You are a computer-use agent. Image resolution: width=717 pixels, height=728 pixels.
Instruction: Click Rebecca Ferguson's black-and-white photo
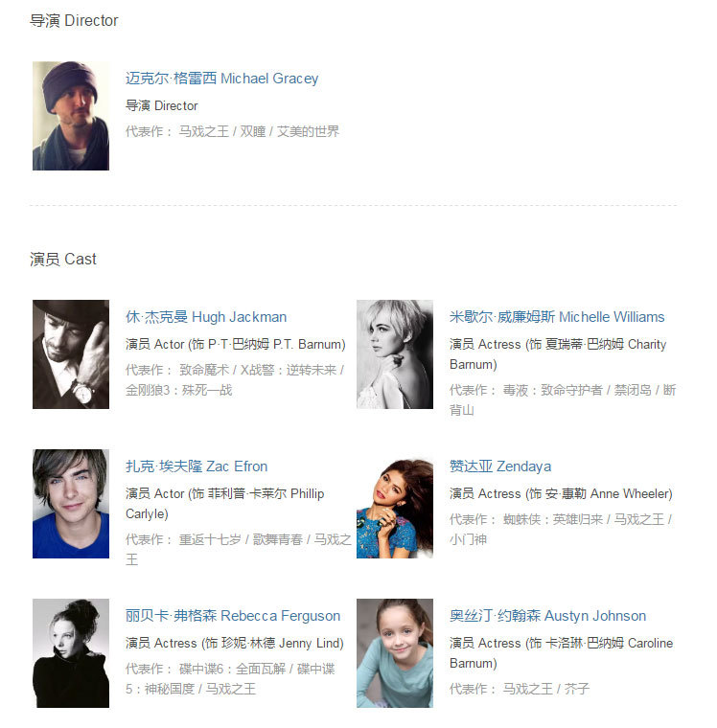71,653
